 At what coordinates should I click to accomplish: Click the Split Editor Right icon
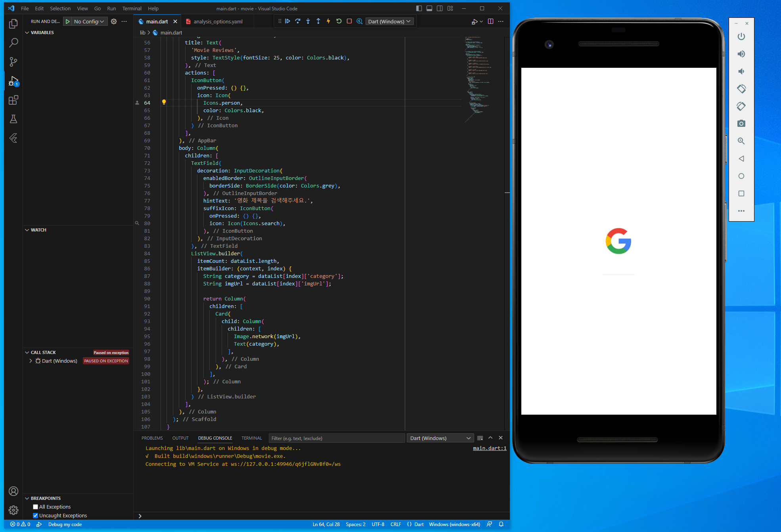[x=490, y=21]
